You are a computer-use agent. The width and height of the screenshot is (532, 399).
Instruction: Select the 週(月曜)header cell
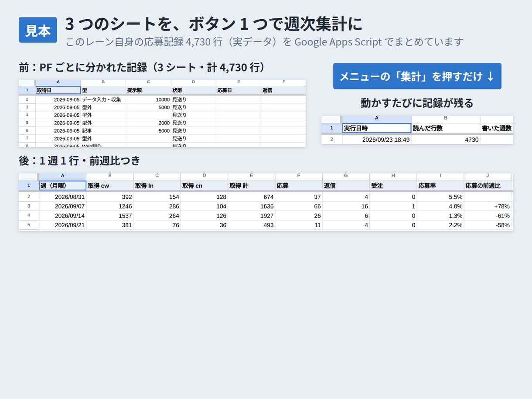tap(63, 186)
